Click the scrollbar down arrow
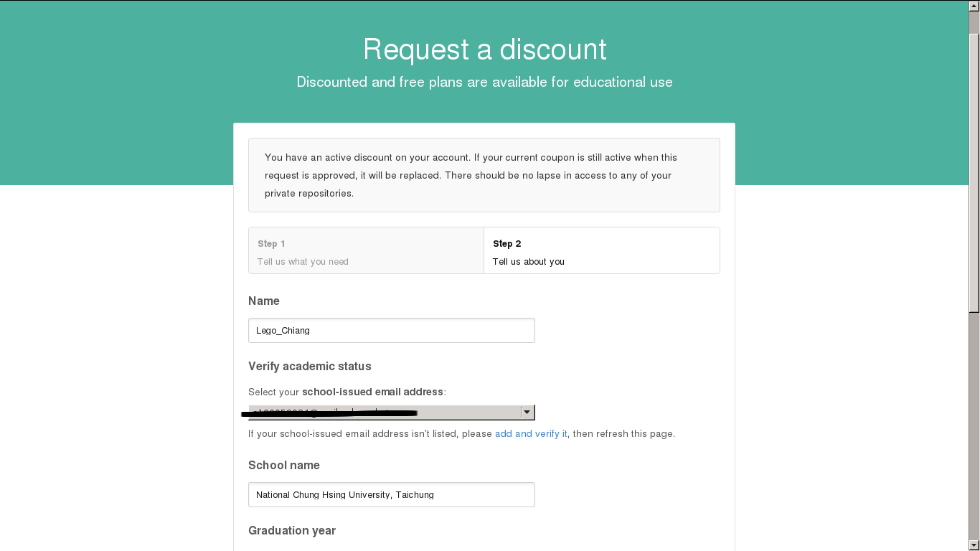The image size is (980, 551). coord(974,545)
